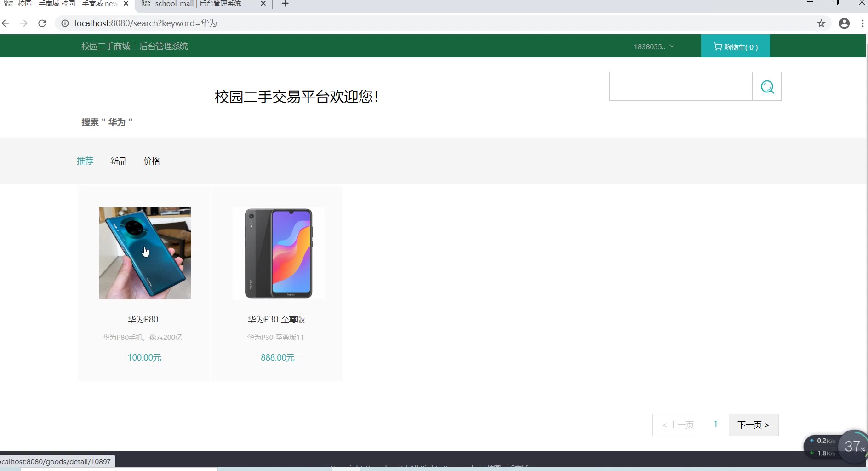
Task: Click the 100.00元 price text
Action: pos(144,357)
